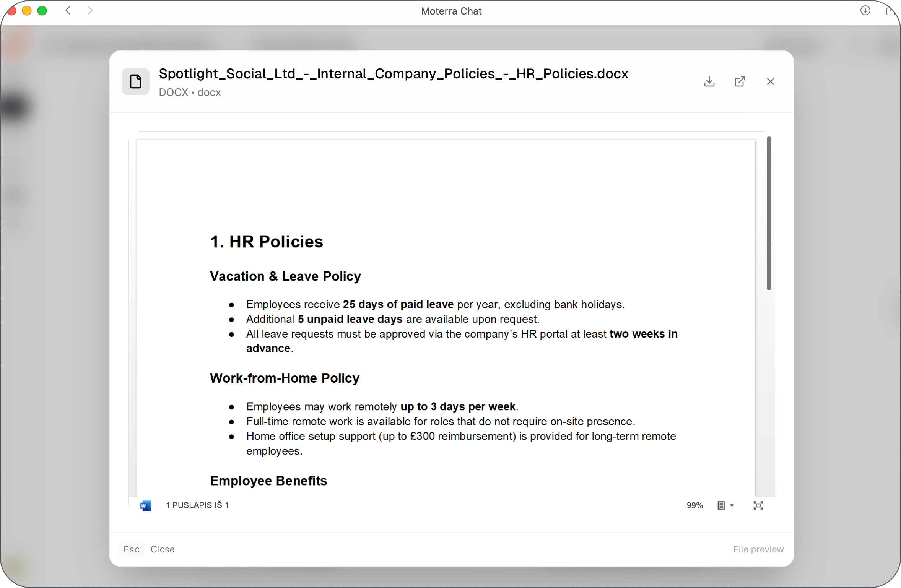Click the document file type icon
Viewport: 901px width, 588px height.
[x=136, y=81]
